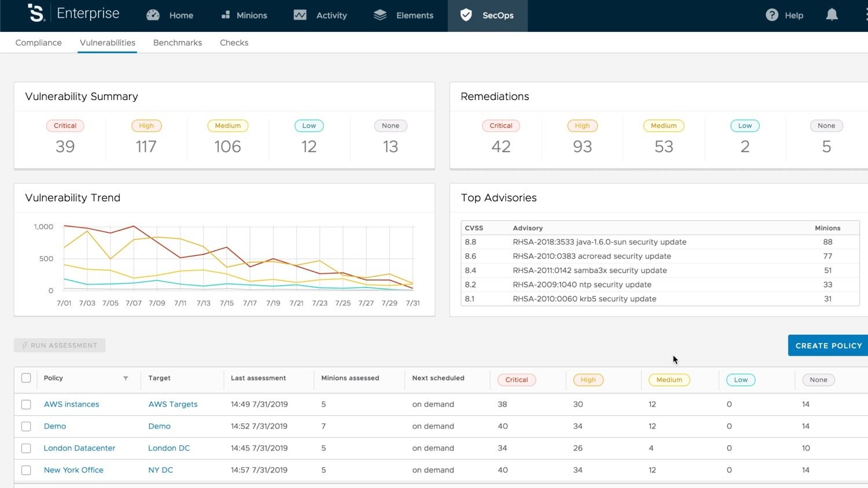Check the AWS instances row checkbox
This screenshot has height=488, width=868.
(x=26, y=404)
